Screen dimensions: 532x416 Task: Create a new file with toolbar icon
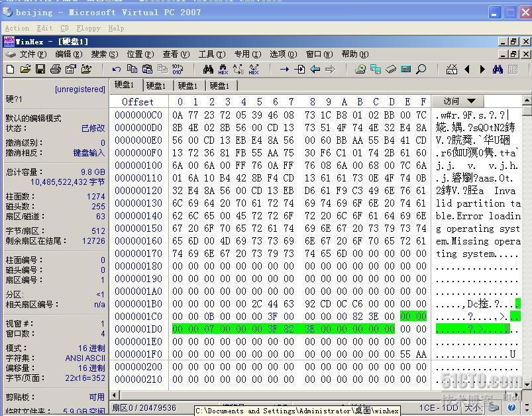(x=10, y=70)
